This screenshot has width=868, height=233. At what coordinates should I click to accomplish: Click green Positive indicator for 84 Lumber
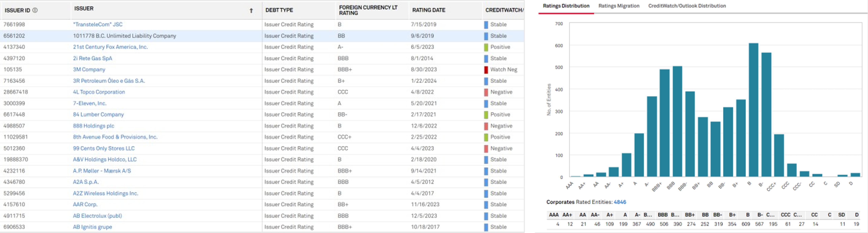pos(486,115)
